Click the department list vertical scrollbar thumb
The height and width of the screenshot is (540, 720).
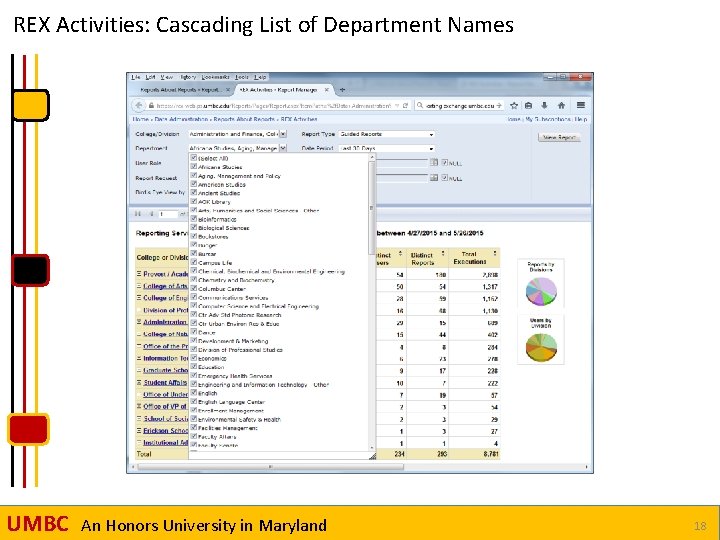coord(371,208)
